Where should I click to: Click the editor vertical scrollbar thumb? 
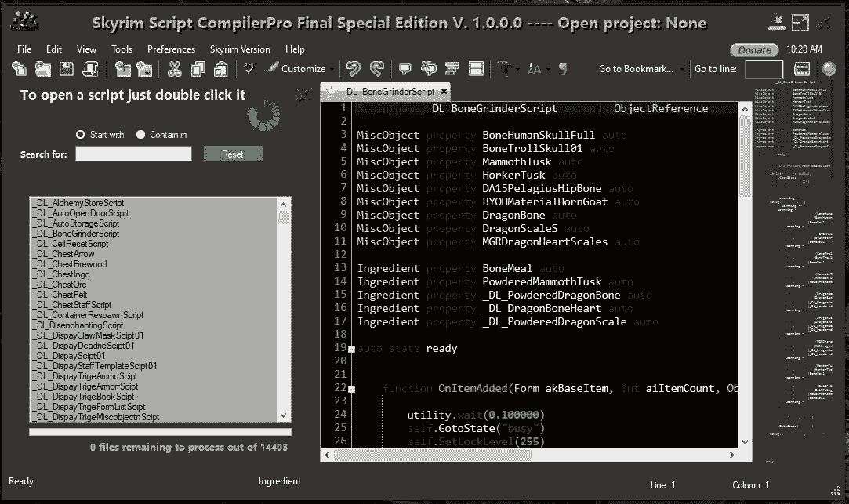pyautogui.click(x=745, y=157)
